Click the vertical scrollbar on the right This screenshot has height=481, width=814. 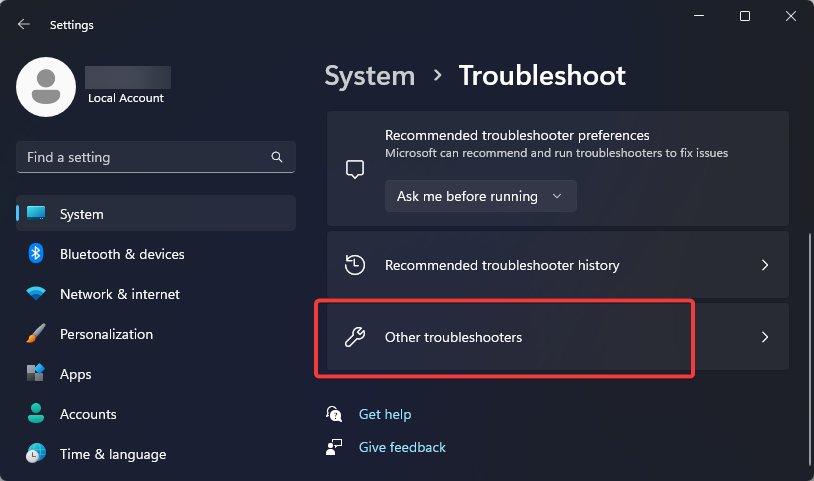point(810,350)
